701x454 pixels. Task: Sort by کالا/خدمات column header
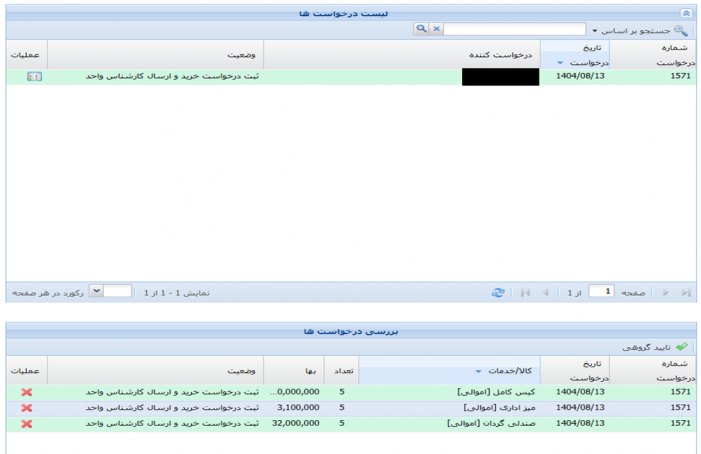click(x=450, y=370)
